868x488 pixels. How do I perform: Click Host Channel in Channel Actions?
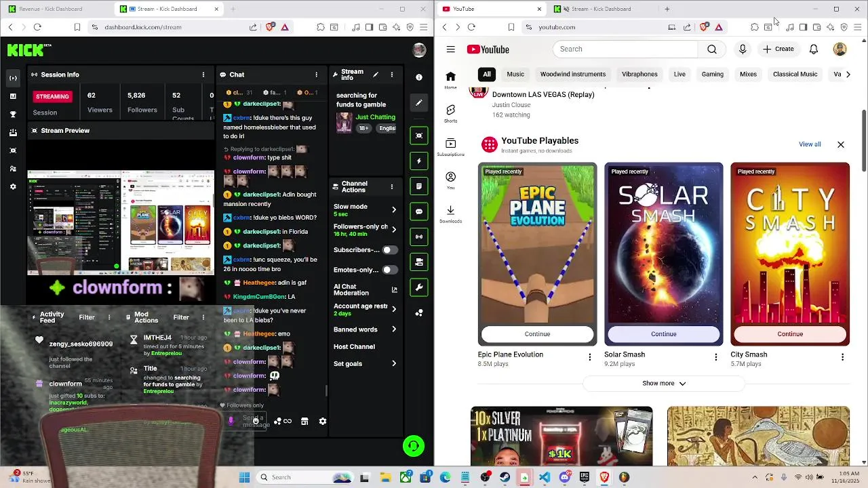[x=354, y=346]
